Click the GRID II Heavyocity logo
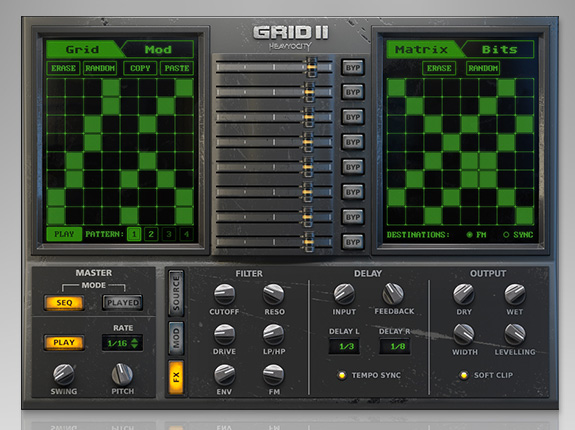 (x=290, y=38)
